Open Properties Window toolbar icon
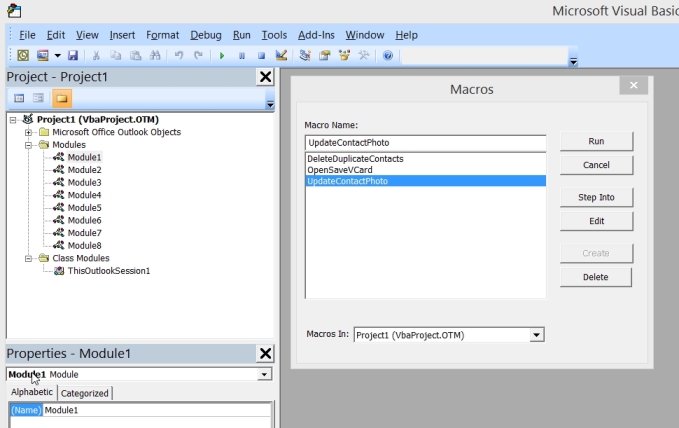This screenshot has width=679, height=428. tap(324, 55)
